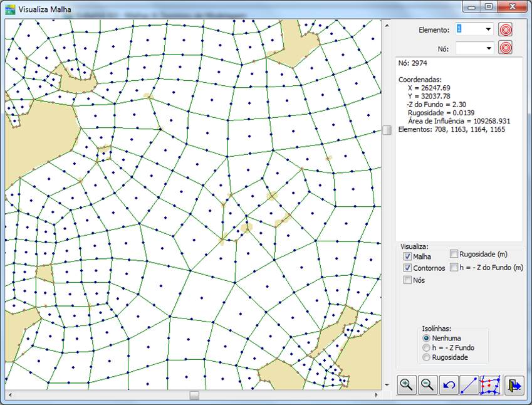532x405 pixels.
Task: Select the Rugosidade isolines radio button
Action: [427, 357]
